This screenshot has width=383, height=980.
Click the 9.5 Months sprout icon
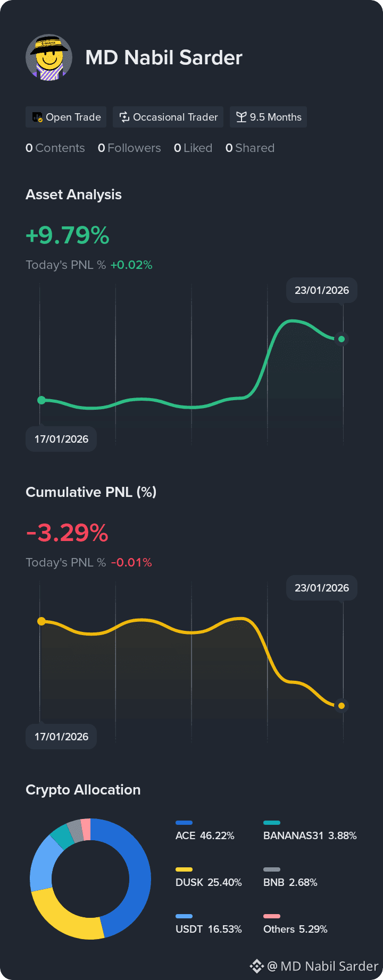click(242, 117)
